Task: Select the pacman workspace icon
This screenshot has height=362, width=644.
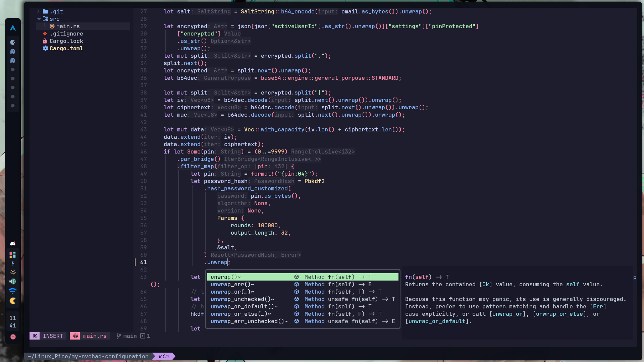Action: point(13,42)
